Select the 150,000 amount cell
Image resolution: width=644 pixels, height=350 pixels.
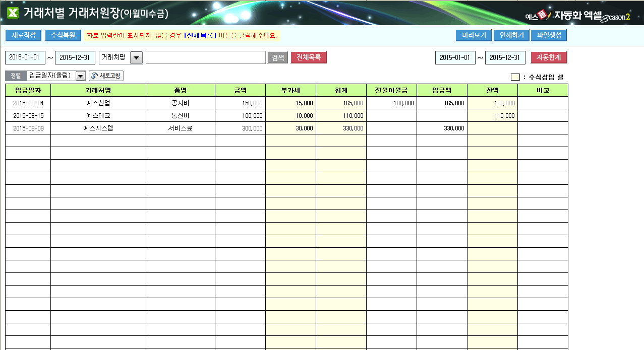pos(241,103)
